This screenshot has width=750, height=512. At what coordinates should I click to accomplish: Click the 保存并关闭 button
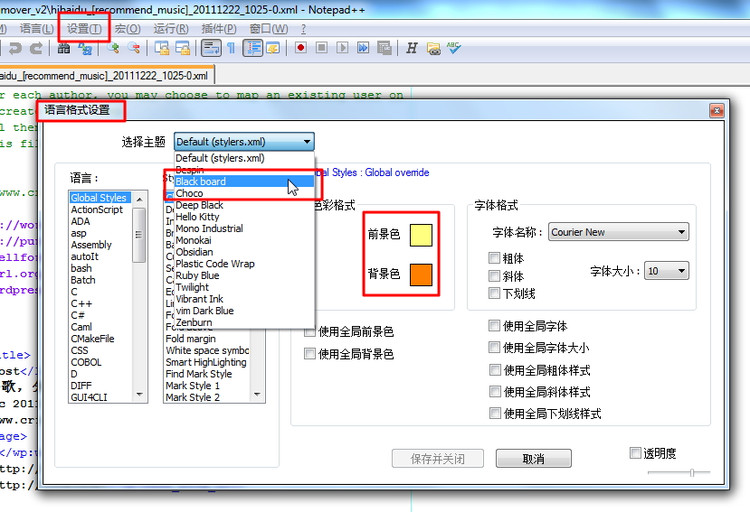tap(437, 459)
